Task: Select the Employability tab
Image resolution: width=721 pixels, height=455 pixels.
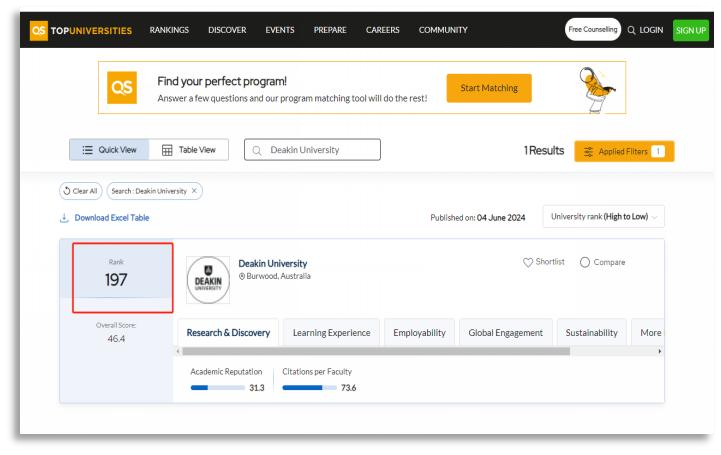Action: click(x=419, y=332)
